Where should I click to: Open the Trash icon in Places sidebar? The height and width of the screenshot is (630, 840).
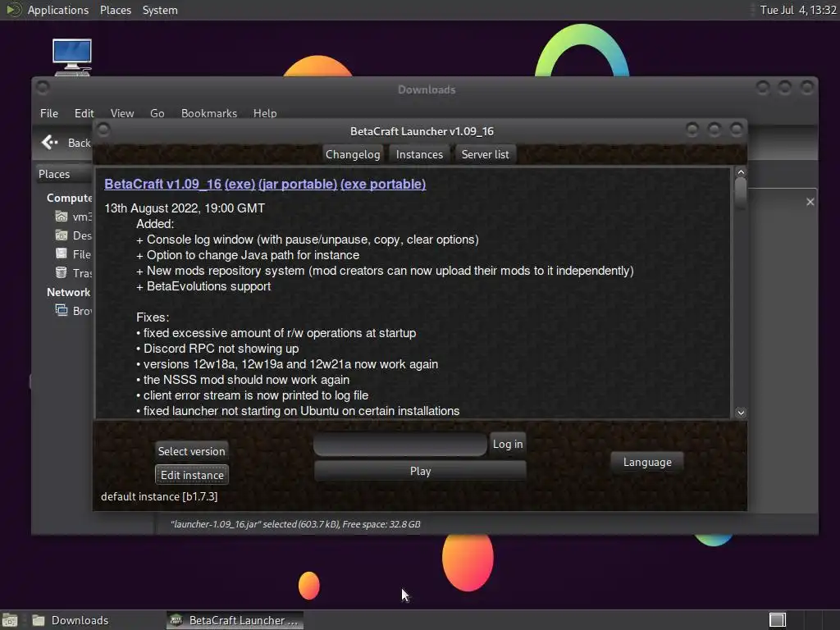[x=62, y=272]
